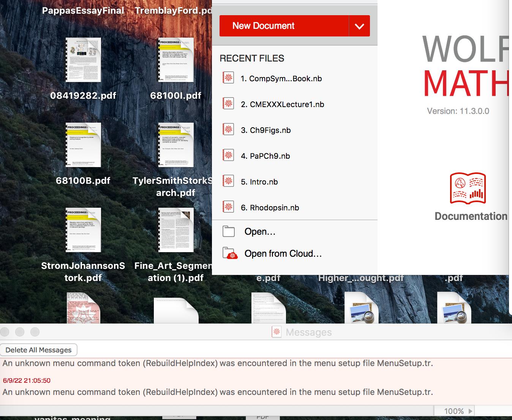
Task: Click the 08419282.pdf file name label
Action: pos(83,95)
